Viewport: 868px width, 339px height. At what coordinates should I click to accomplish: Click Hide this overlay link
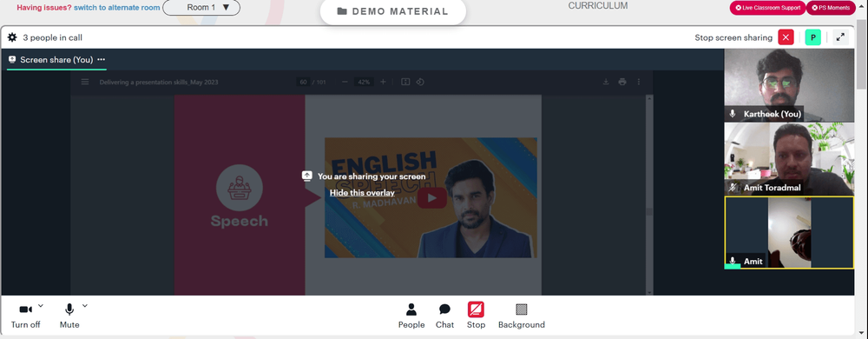tap(362, 193)
